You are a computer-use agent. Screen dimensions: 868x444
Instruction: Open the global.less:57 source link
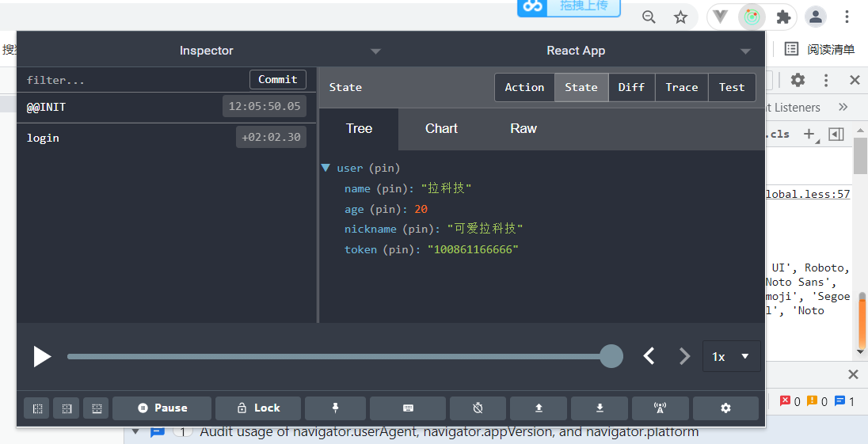(x=809, y=194)
